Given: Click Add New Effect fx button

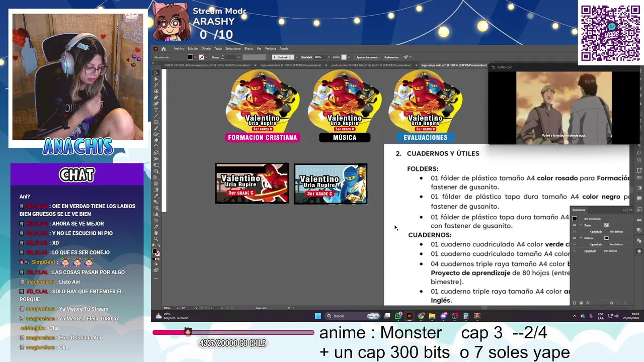Looking at the screenshot, I should 588,303.
